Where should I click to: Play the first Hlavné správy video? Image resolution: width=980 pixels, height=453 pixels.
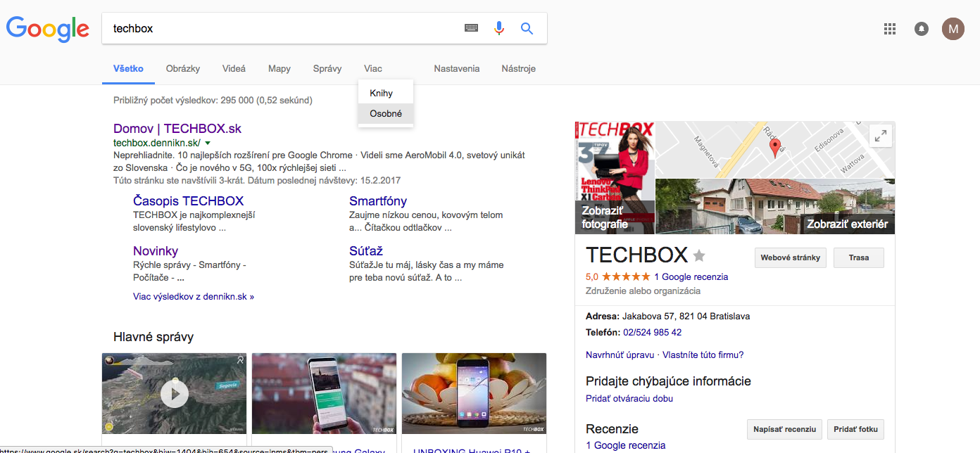point(175,394)
